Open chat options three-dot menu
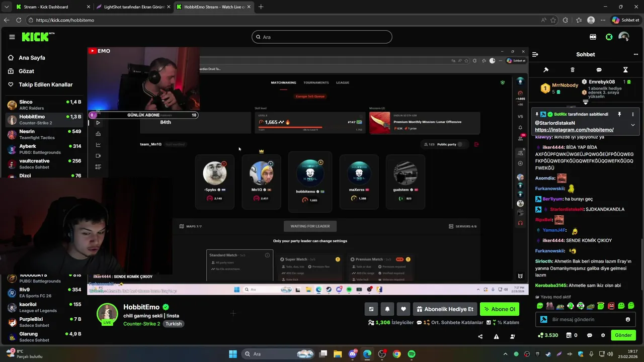Image resolution: width=644 pixels, height=362 pixels. (635, 54)
